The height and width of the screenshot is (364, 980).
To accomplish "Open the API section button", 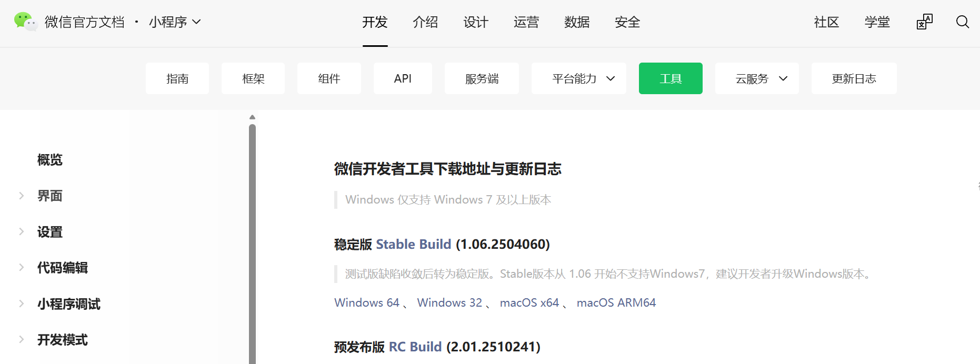I will click(403, 78).
